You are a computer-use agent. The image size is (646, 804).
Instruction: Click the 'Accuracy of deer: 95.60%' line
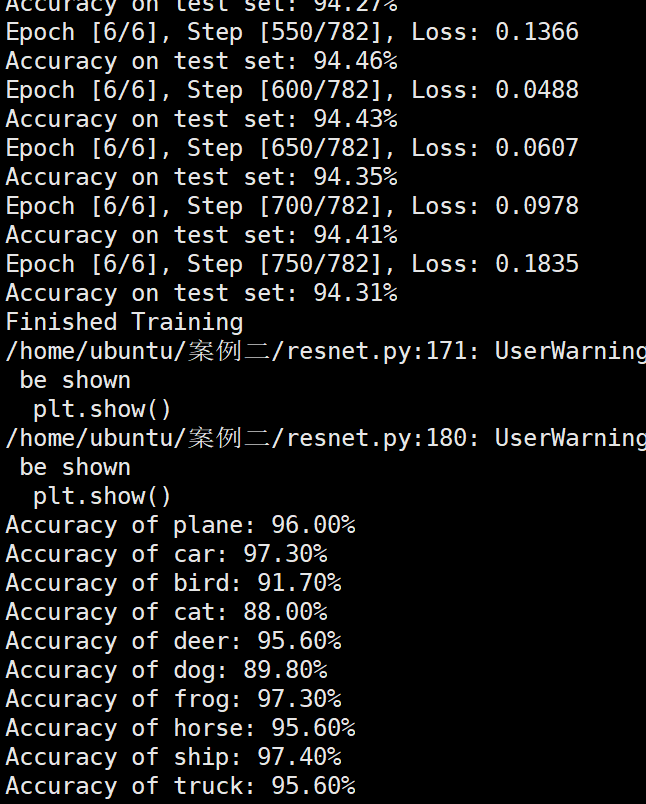pyautogui.click(x=174, y=641)
